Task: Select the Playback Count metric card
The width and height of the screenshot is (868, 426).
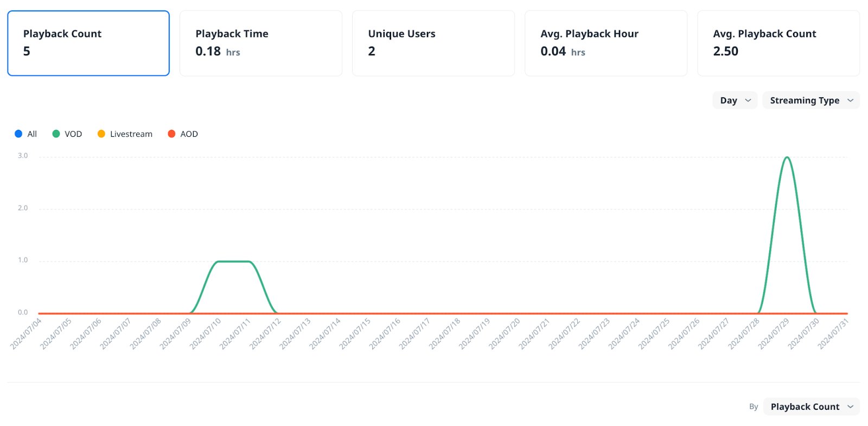Action: coord(88,43)
